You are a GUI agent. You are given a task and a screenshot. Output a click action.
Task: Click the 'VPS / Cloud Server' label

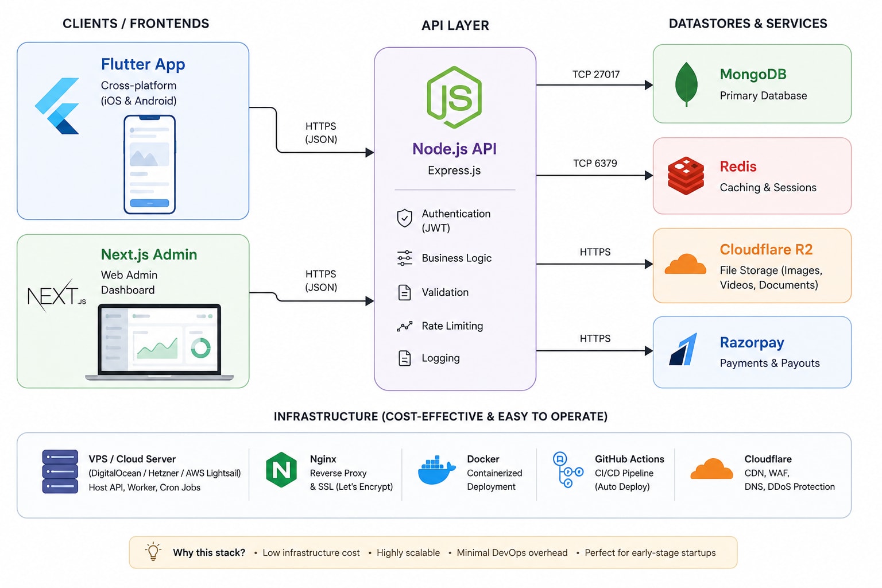pos(132,459)
